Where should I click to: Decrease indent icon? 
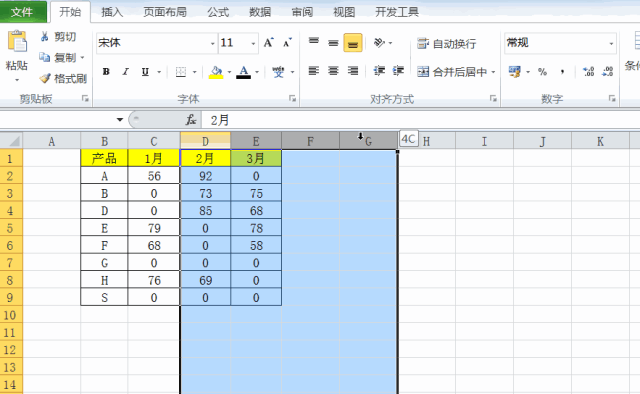[379, 71]
